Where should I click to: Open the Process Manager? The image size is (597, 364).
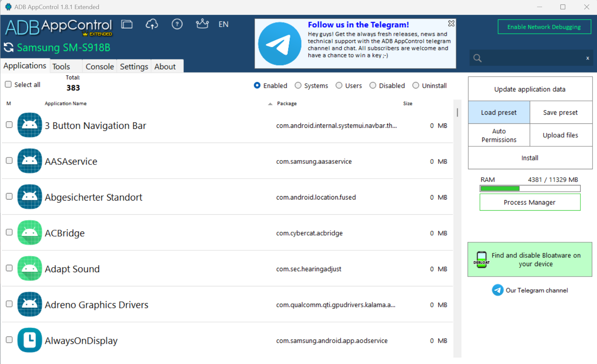(x=530, y=202)
